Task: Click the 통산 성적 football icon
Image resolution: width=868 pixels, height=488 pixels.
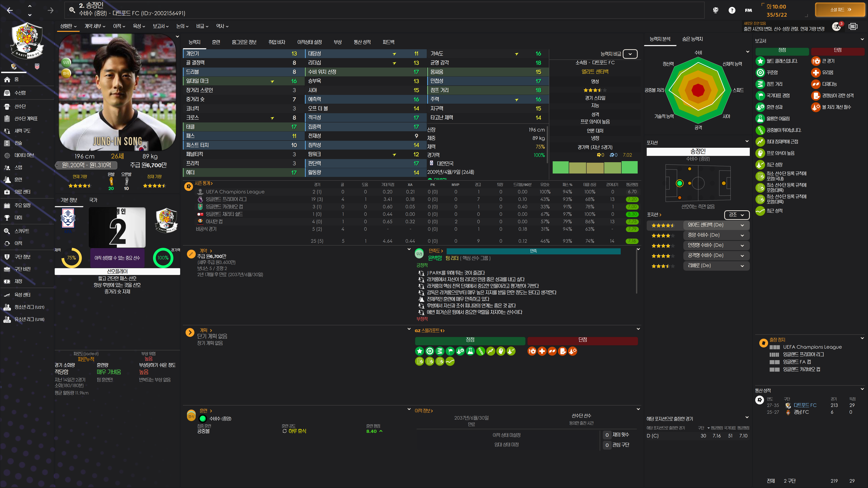Action: (x=759, y=400)
